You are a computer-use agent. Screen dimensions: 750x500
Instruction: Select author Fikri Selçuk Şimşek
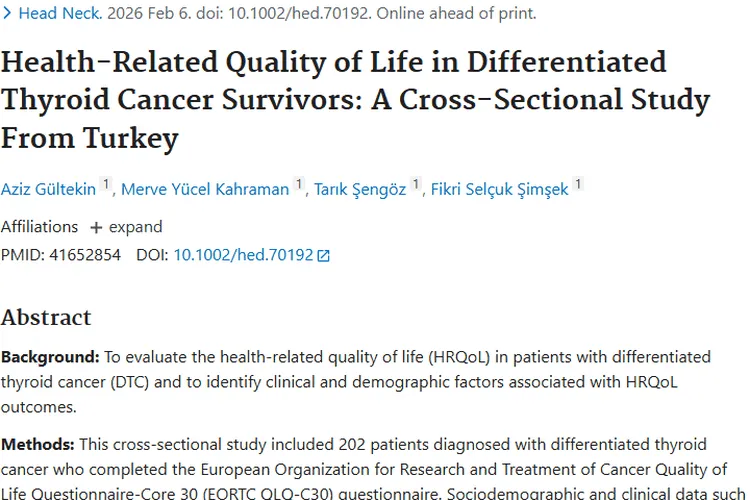pos(500,189)
